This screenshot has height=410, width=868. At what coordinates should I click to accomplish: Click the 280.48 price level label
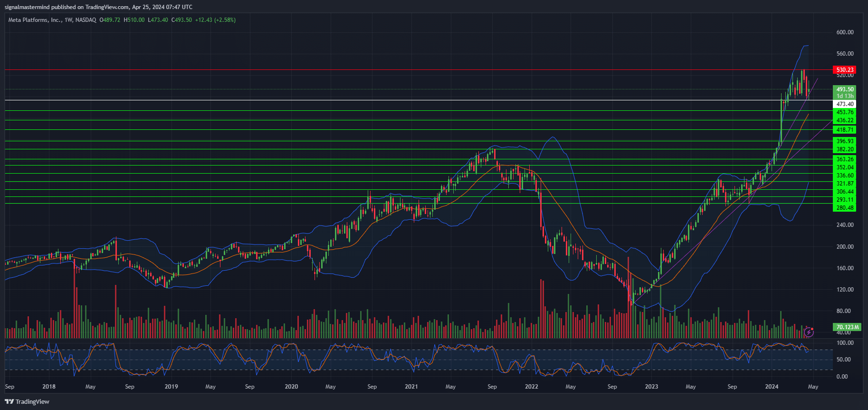tap(845, 207)
